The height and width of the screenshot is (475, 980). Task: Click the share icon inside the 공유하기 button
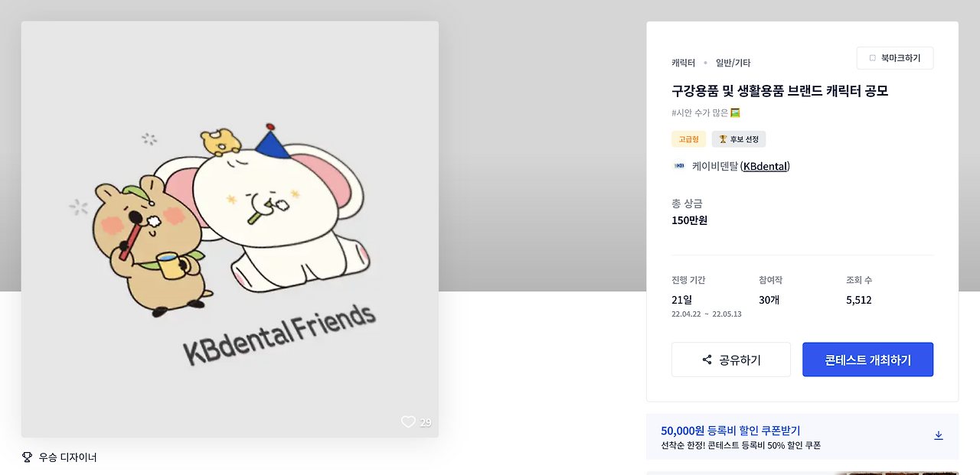click(x=706, y=360)
